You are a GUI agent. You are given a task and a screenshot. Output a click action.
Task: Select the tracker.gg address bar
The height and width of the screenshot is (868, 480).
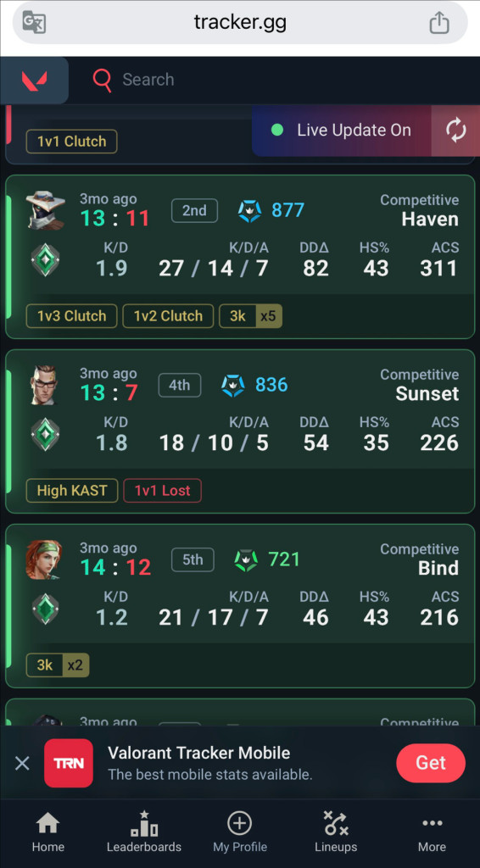(x=240, y=23)
